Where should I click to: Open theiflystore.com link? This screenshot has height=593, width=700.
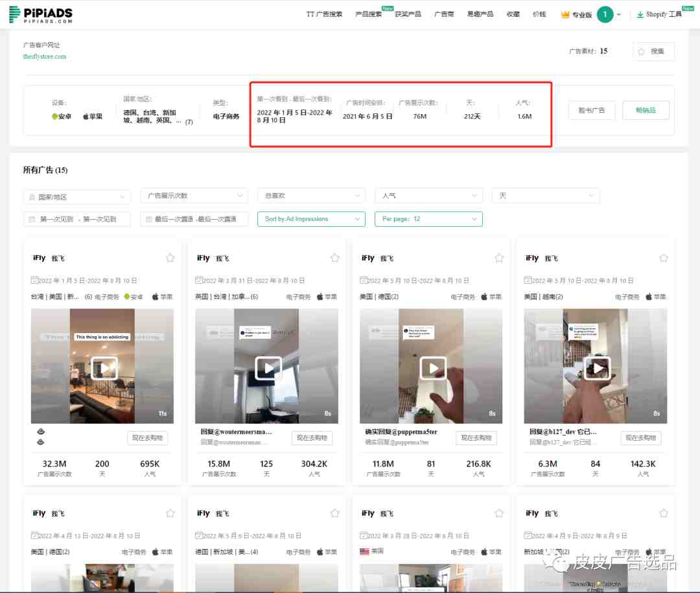45,56
